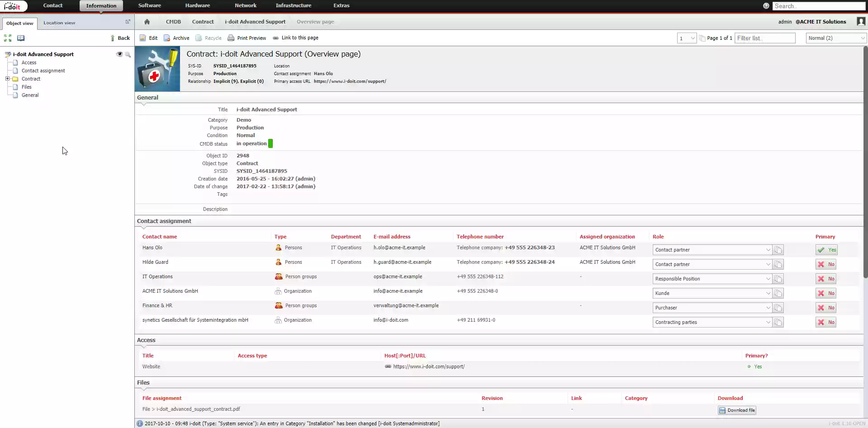
Task: Click the green fullscreen arrows icon
Action: click(7, 38)
